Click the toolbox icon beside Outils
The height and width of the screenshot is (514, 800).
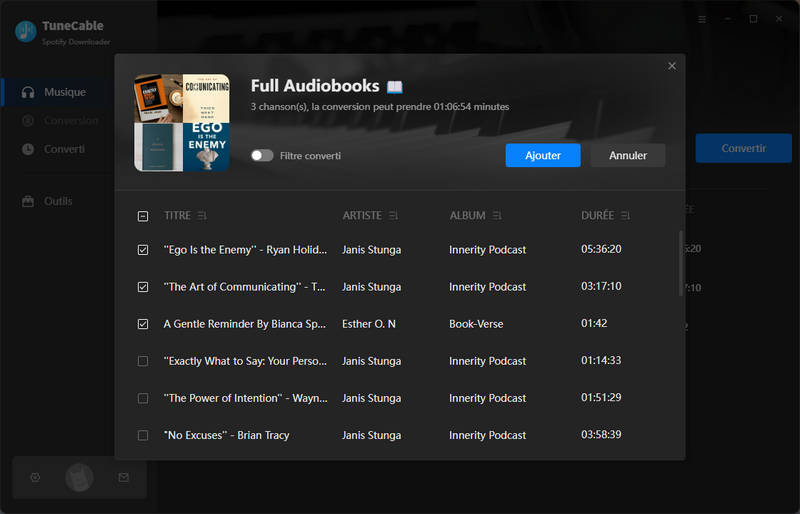tap(28, 201)
